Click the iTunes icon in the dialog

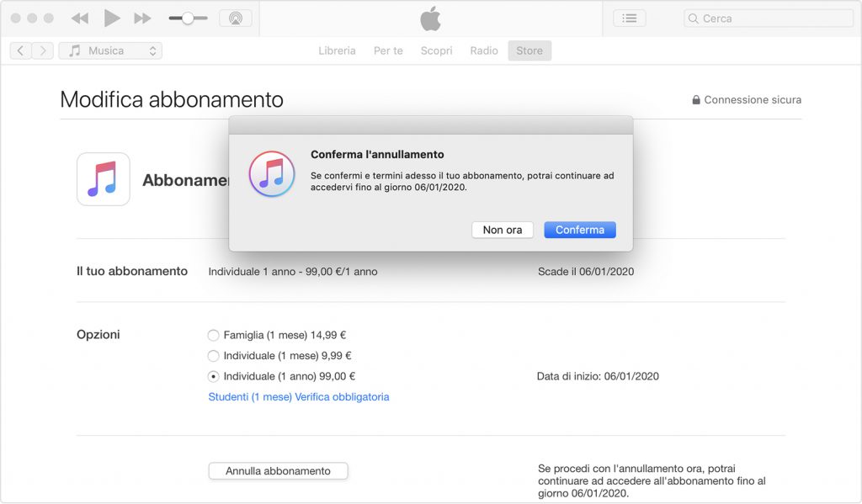click(272, 173)
